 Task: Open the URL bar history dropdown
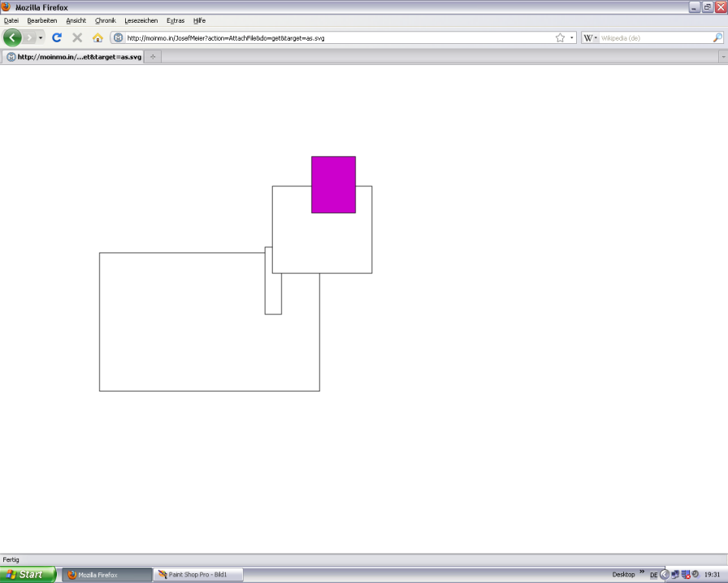click(572, 37)
